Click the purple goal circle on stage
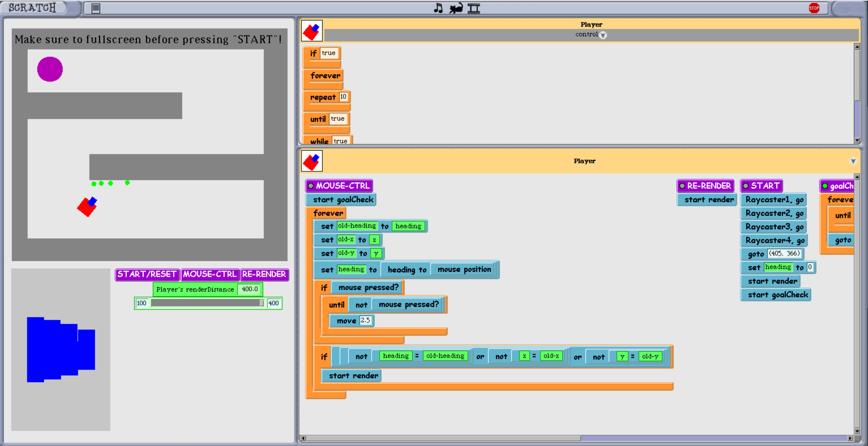This screenshot has width=868, height=446. pos(50,69)
